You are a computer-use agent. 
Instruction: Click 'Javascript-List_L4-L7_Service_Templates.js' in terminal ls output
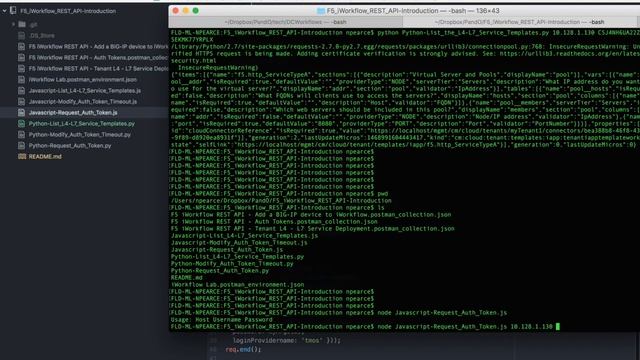(x=244, y=236)
